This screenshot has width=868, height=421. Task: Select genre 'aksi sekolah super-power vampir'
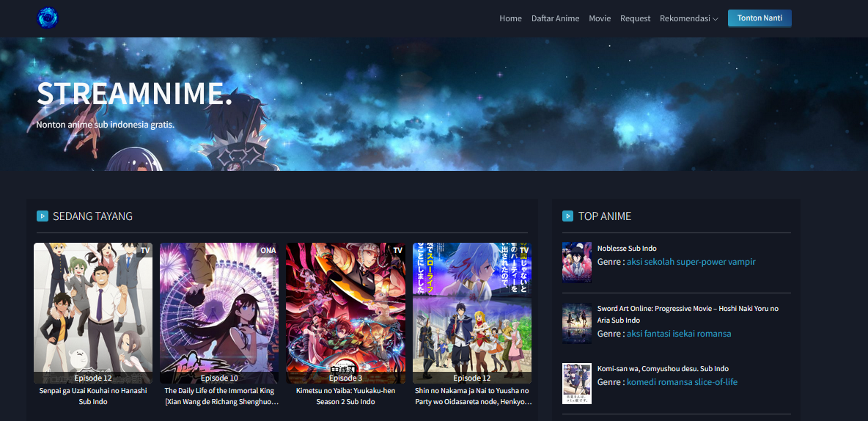point(691,261)
